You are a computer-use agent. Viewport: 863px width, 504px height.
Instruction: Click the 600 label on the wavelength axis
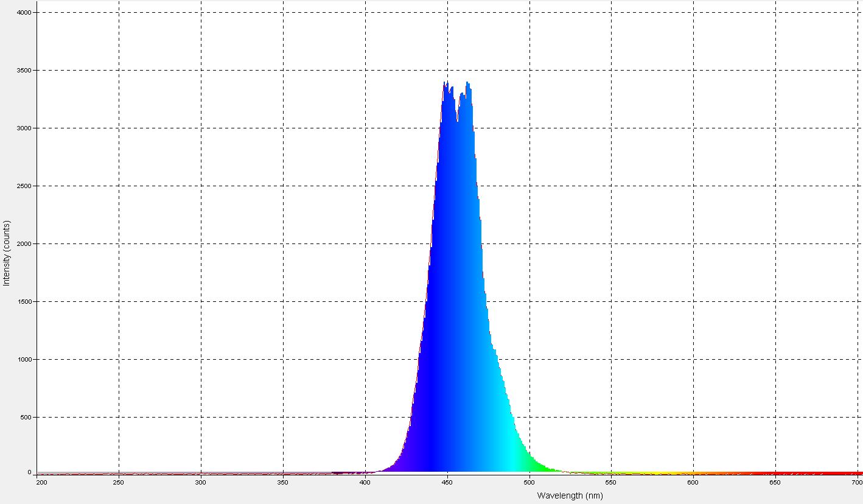pyautogui.click(x=694, y=482)
